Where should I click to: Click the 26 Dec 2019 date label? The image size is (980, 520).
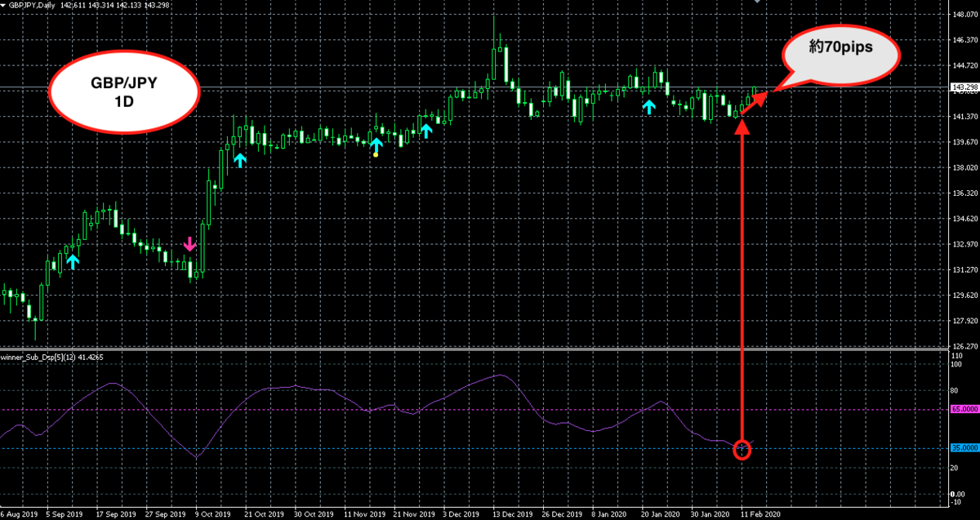pos(562,514)
